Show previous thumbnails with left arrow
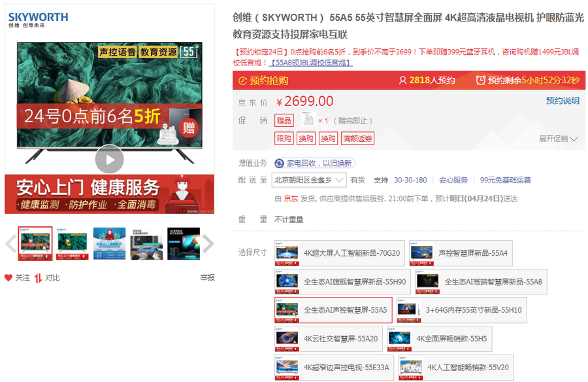588x382 pixels. (10, 244)
